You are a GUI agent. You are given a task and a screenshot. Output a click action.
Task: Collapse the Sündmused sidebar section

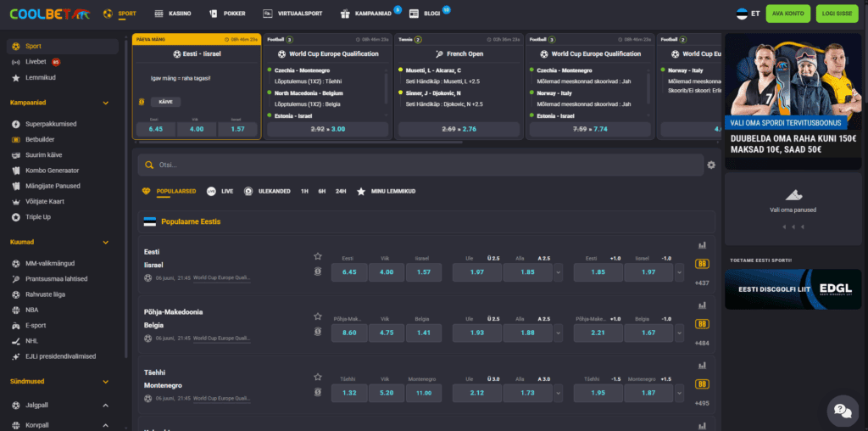106,382
